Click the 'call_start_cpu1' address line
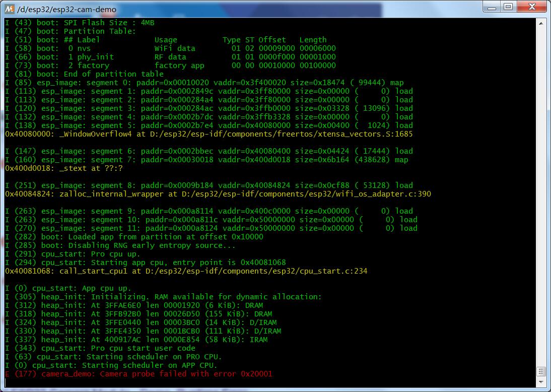The height and width of the screenshot is (392, 551). [186, 272]
